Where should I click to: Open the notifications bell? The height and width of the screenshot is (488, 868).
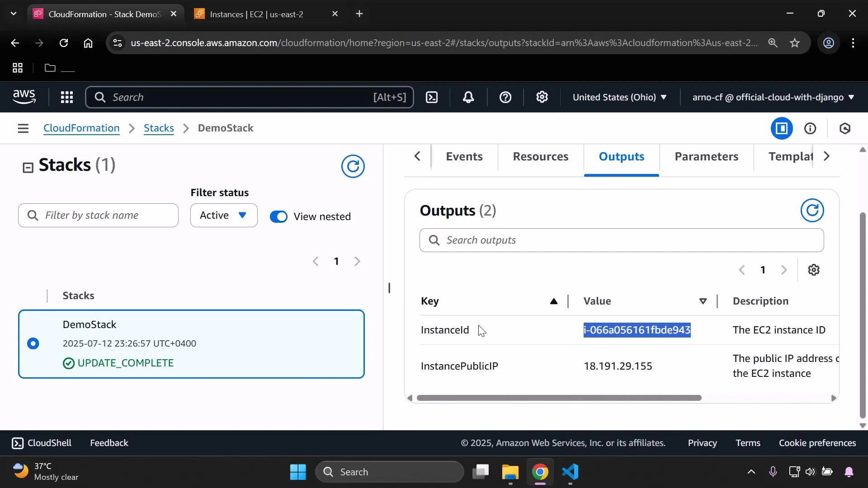pyautogui.click(x=468, y=97)
